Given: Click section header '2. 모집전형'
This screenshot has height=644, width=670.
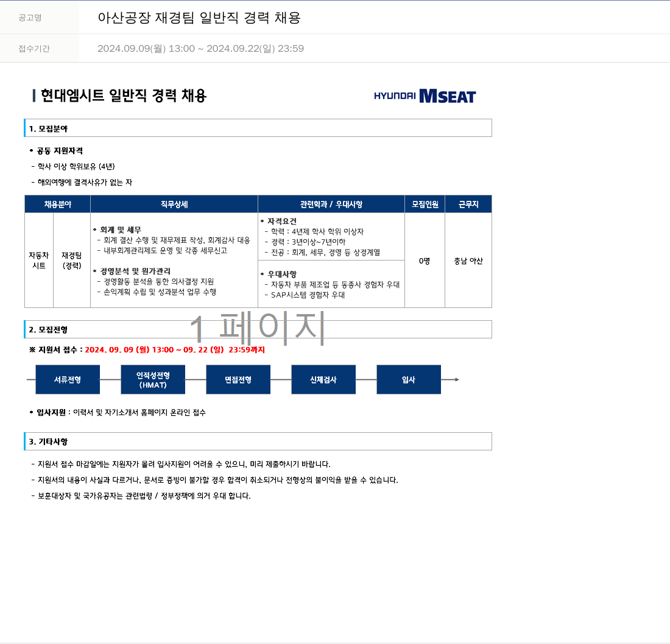Looking at the screenshot, I should 258,329.
